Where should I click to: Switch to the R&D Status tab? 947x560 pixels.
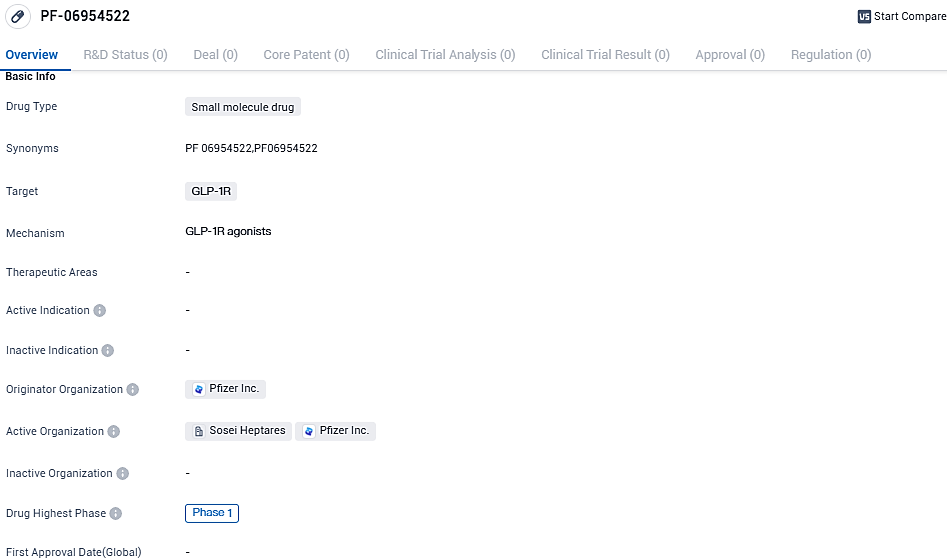coord(125,55)
